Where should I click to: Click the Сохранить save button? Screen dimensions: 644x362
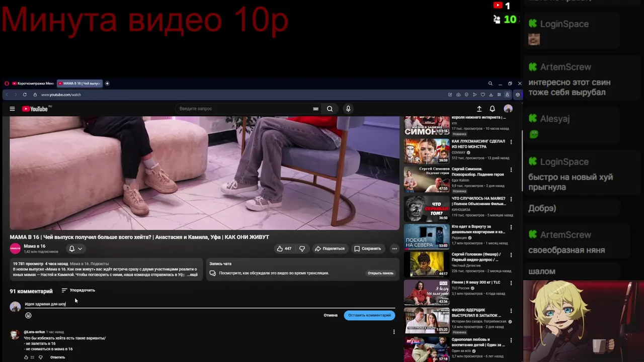pos(367,248)
